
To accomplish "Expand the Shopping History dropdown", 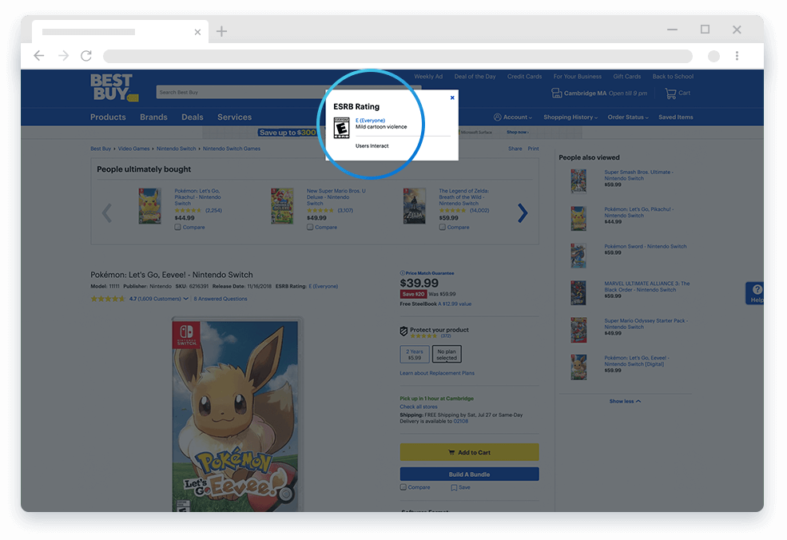I will [571, 117].
